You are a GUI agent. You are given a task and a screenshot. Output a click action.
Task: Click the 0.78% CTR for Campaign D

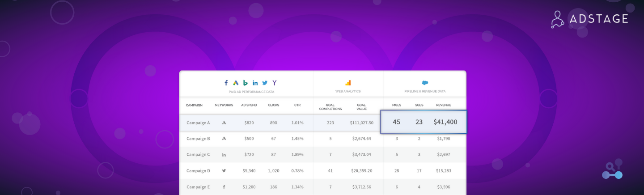(297, 171)
